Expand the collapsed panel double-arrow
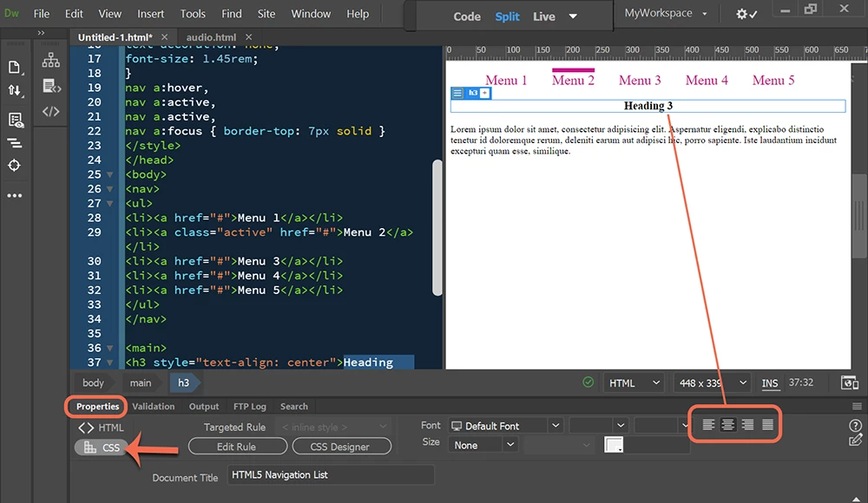The image size is (868, 503). coord(41,33)
